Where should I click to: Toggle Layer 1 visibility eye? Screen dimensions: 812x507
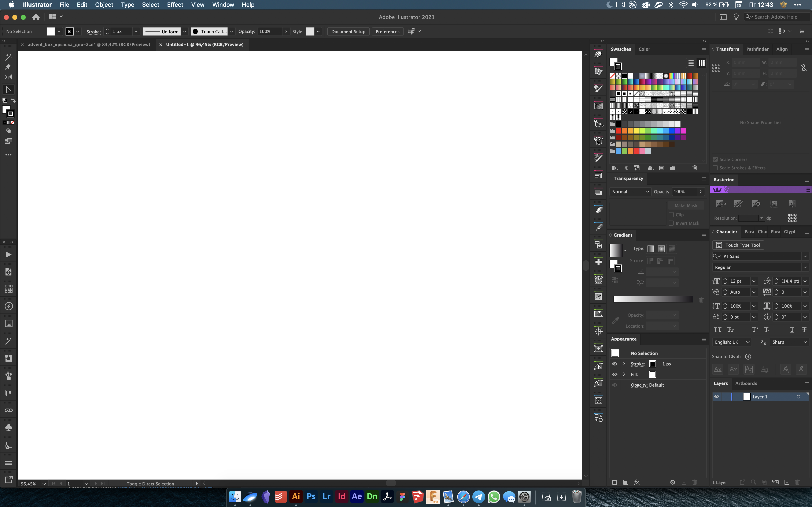(x=716, y=397)
